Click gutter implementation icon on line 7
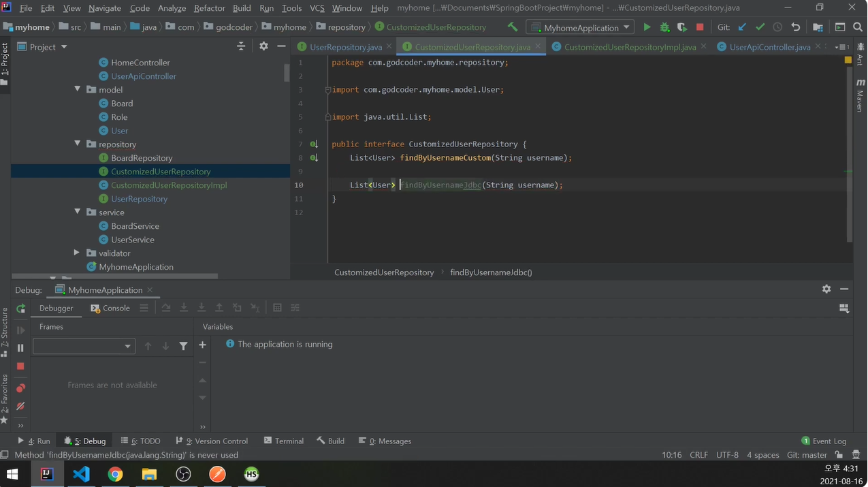This screenshot has height=487, width=868. (x=314, y=144)
